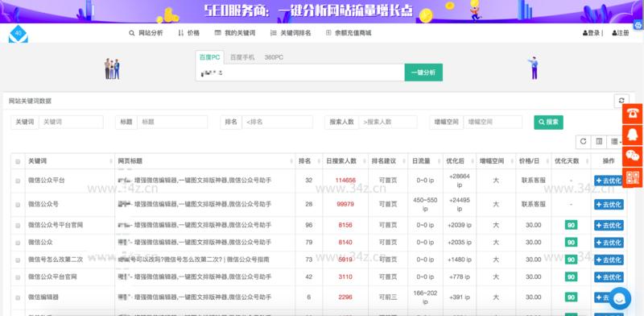Reload table data with the table toolbar refresh icon
644x316 pixels.
pos(583,142)
